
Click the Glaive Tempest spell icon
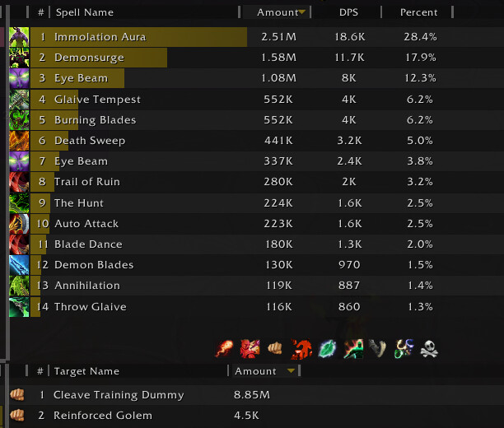[x=19, y=100]
